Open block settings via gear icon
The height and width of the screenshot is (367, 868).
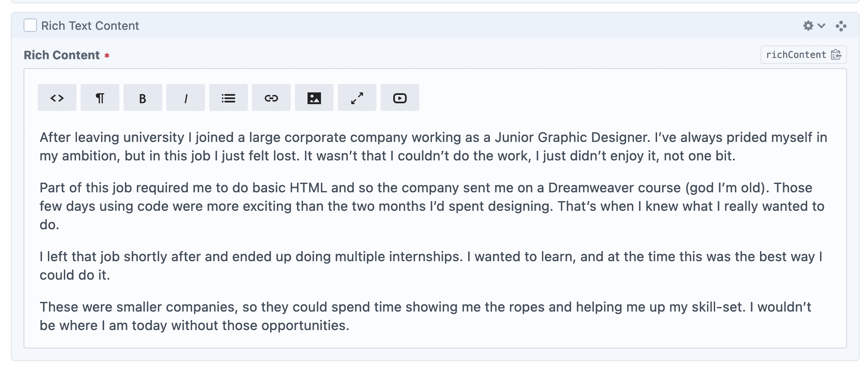[x=808, y=26]
